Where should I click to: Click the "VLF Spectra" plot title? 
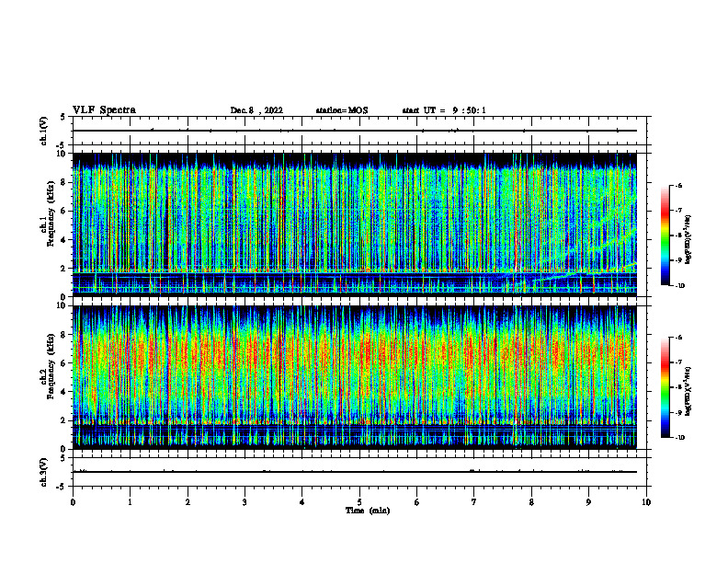coord(104,110)
